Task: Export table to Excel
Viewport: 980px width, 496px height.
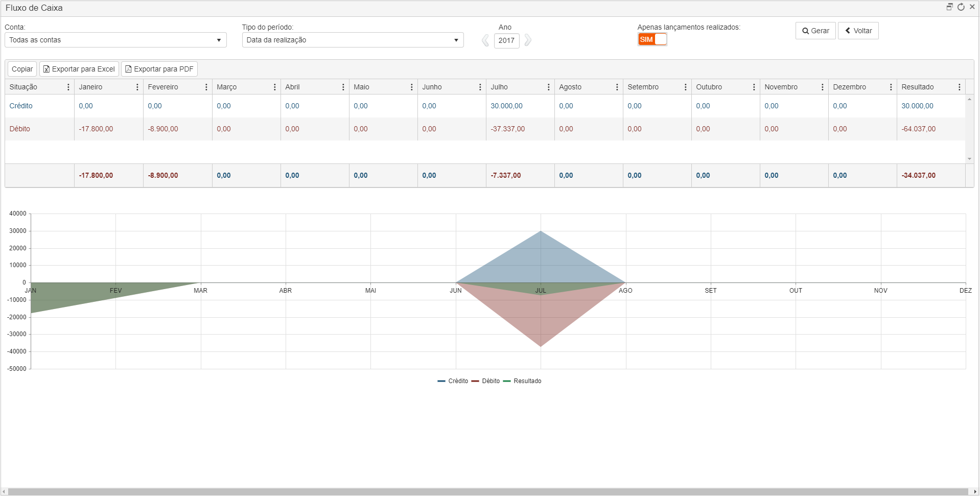Action: tap(79, 69)
